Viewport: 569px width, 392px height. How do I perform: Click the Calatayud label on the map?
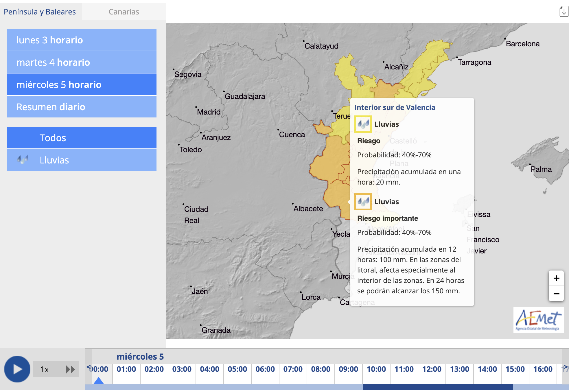coord(321,46)
